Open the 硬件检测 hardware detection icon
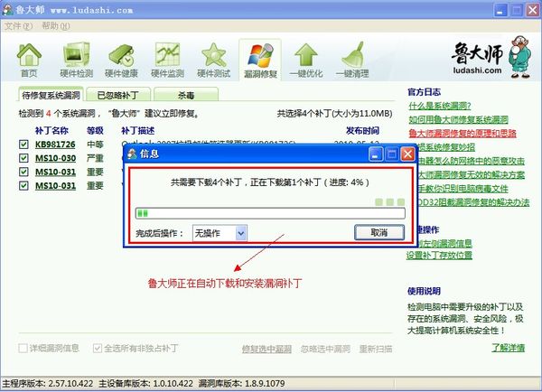The image size is (542, 392). point(77,61)
